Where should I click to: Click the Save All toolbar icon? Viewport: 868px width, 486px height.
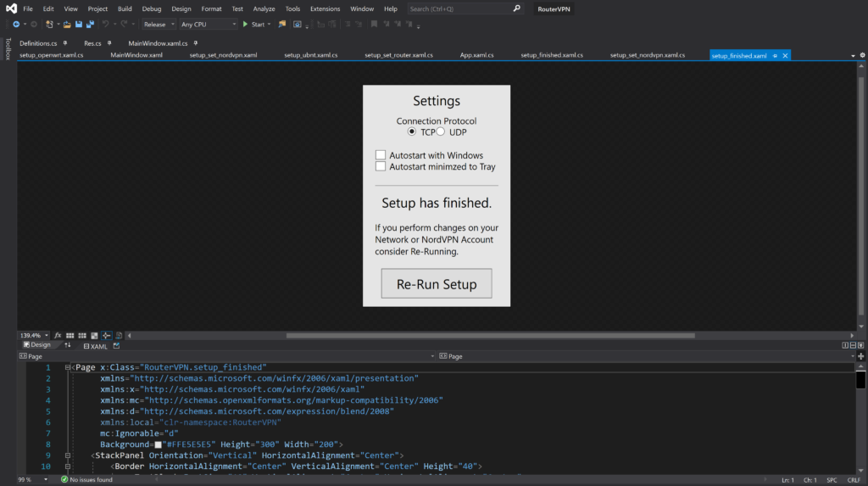point(90,25)
